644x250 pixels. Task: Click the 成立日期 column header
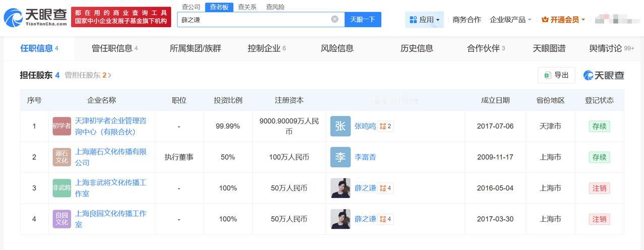point(495,100)
